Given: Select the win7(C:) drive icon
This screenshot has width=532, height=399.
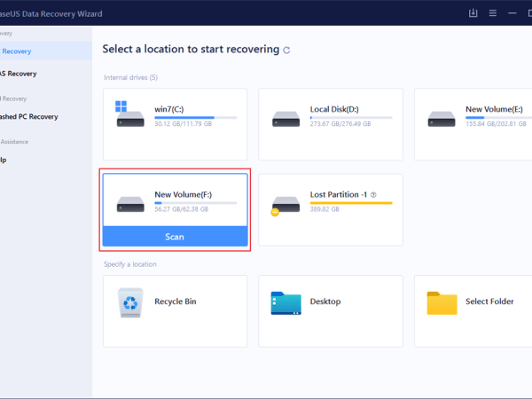Looking at the screenshot, I should tap(130, 114).
